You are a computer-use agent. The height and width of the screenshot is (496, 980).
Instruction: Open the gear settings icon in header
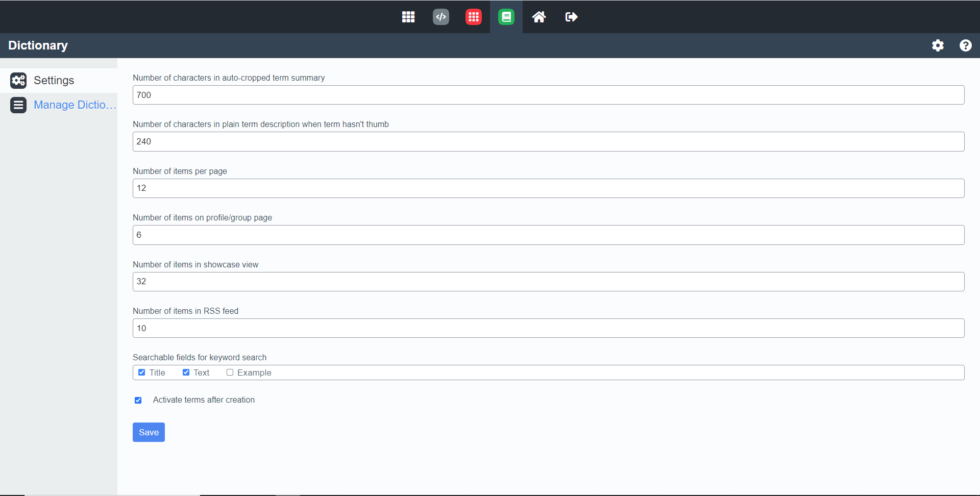point(938,45)
